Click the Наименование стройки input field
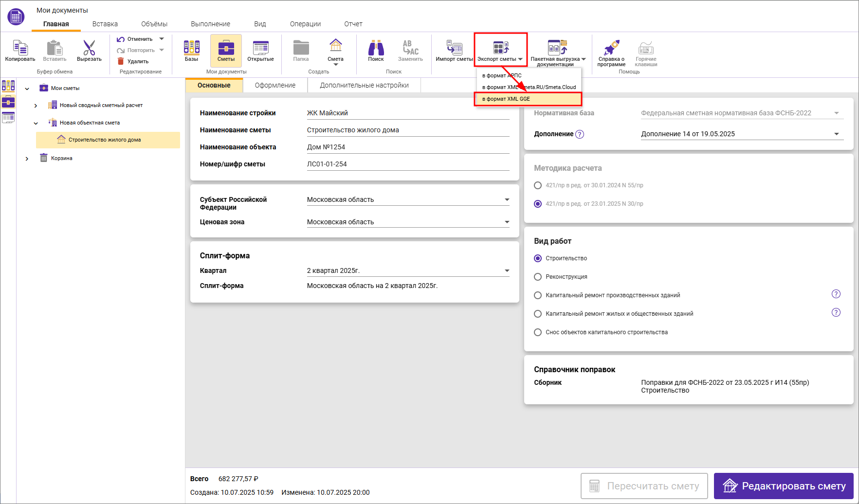The height and width of the screenshot is (504, 859). 407,113
